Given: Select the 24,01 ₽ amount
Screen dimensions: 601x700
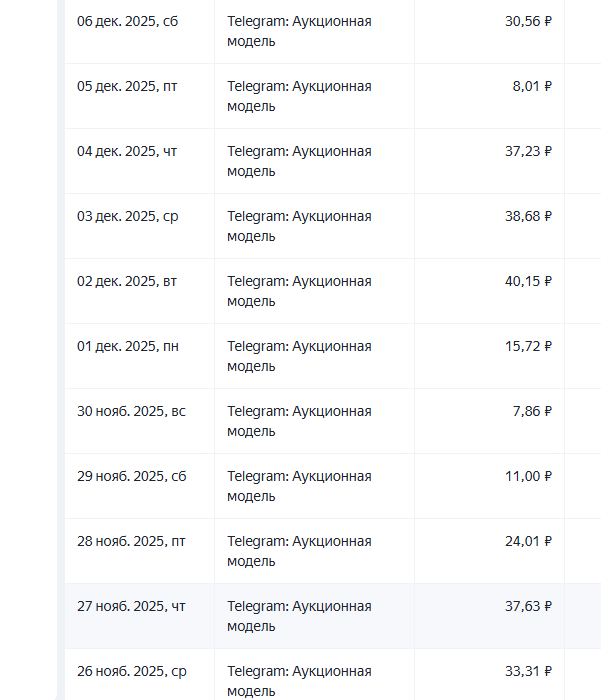Looking at the screenshot, I should point(528,541).
